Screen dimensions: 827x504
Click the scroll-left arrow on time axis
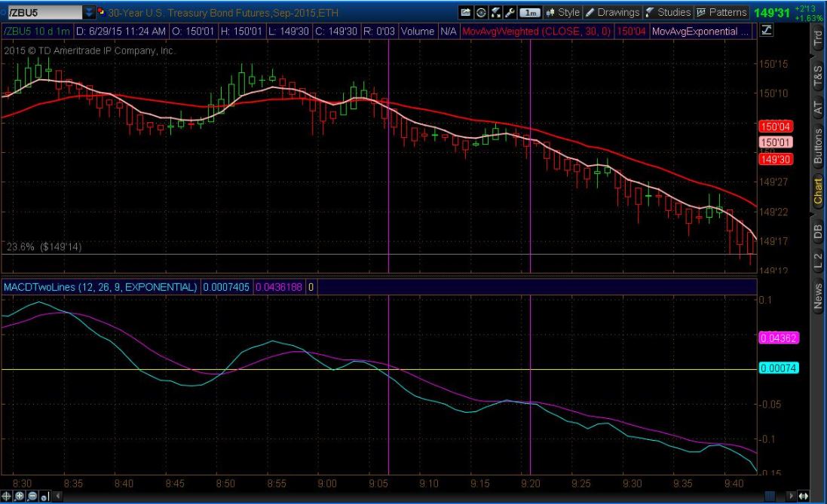point(58,496)
